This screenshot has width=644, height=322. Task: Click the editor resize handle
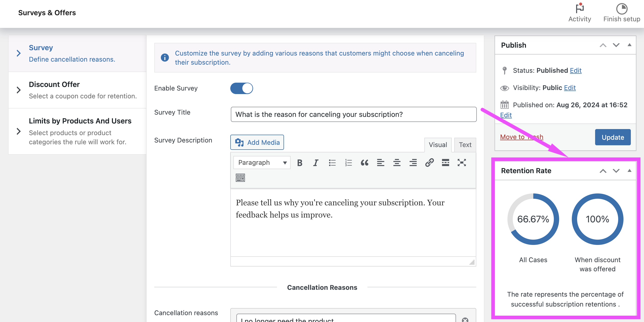[x=472, y=262]
